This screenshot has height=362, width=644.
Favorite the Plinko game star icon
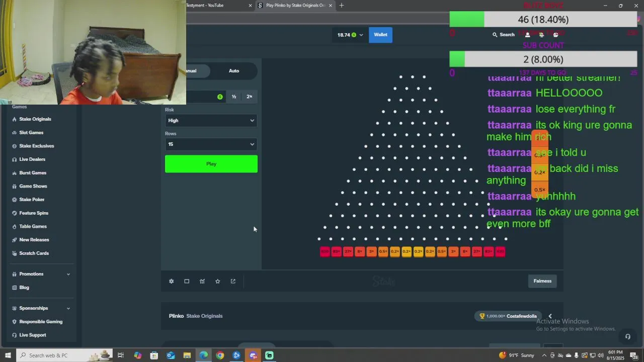coord(217,281)
